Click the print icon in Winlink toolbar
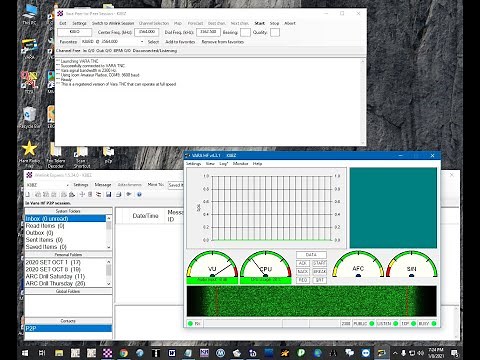This screenshot has width=480, height=360. coord(118,194)
